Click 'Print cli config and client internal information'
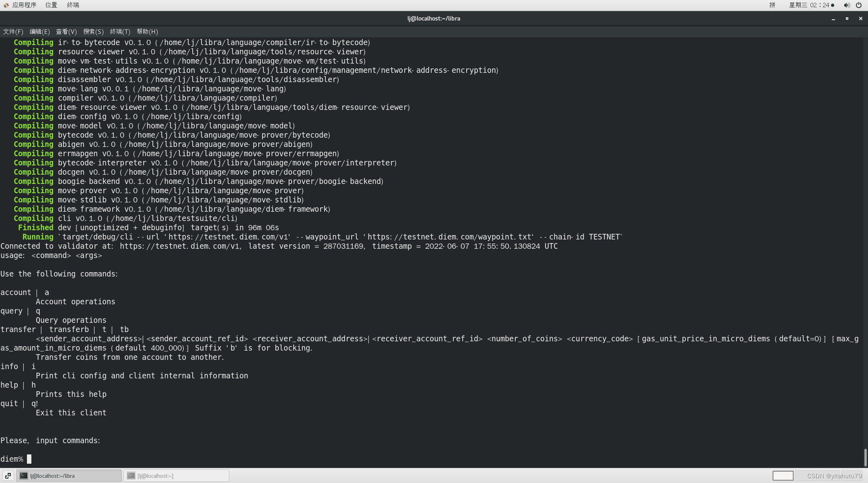 click(142, 376)
